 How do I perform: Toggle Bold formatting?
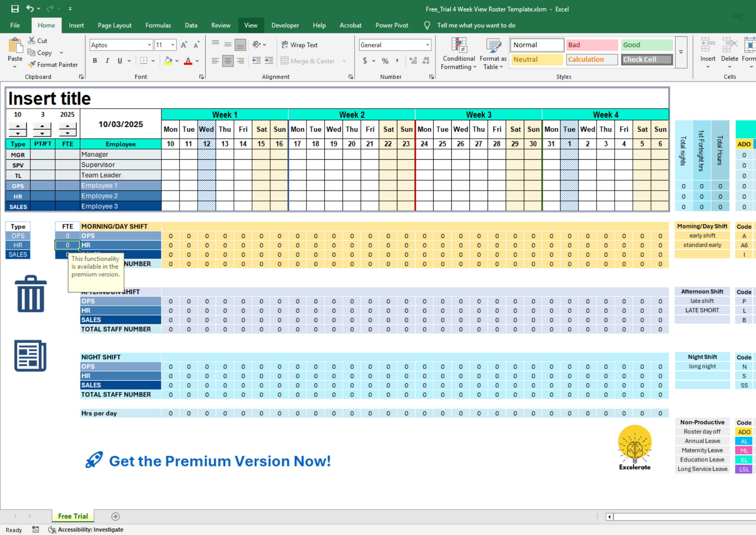pyautogui.click(x=95, y=61)
